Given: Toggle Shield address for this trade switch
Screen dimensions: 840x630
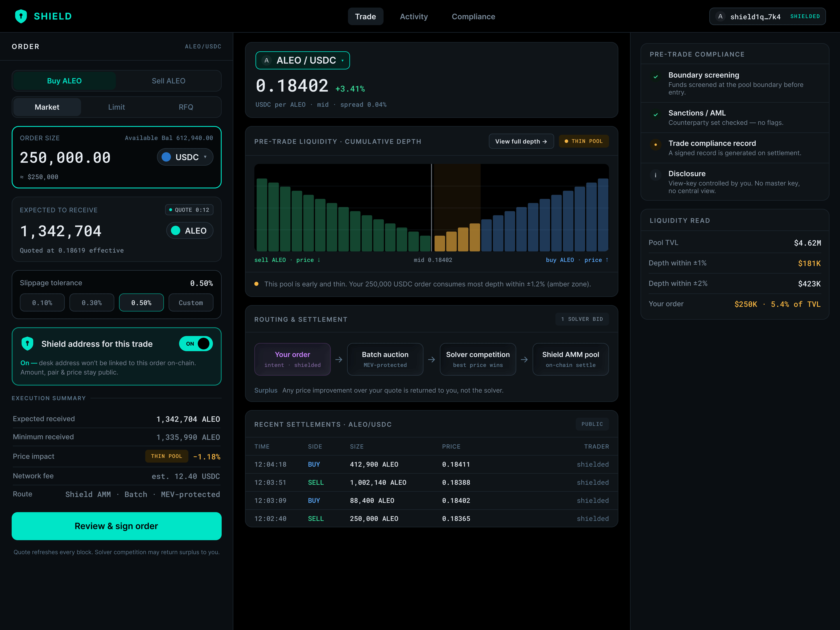Looking at the screenshot, I should [196, 344].
